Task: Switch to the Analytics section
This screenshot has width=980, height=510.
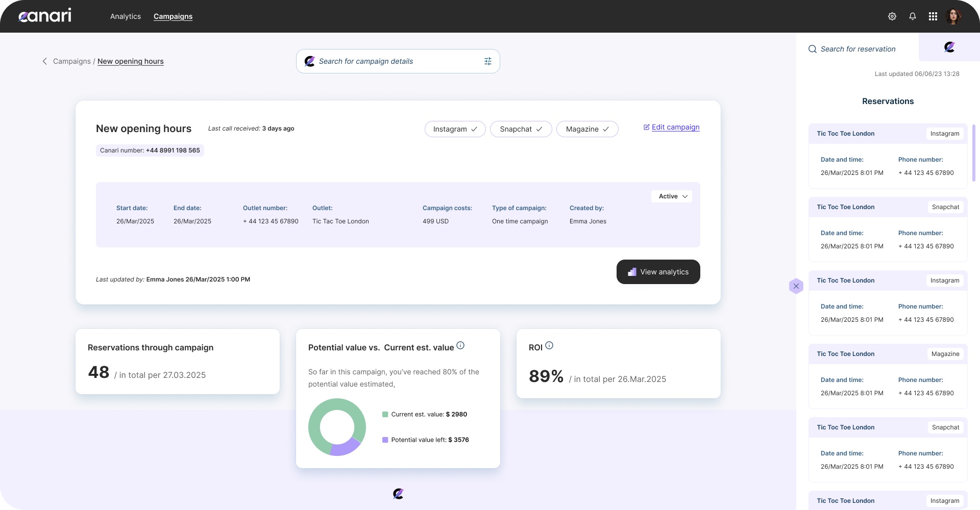Action: pyautogui.click(x=125, y=16)
